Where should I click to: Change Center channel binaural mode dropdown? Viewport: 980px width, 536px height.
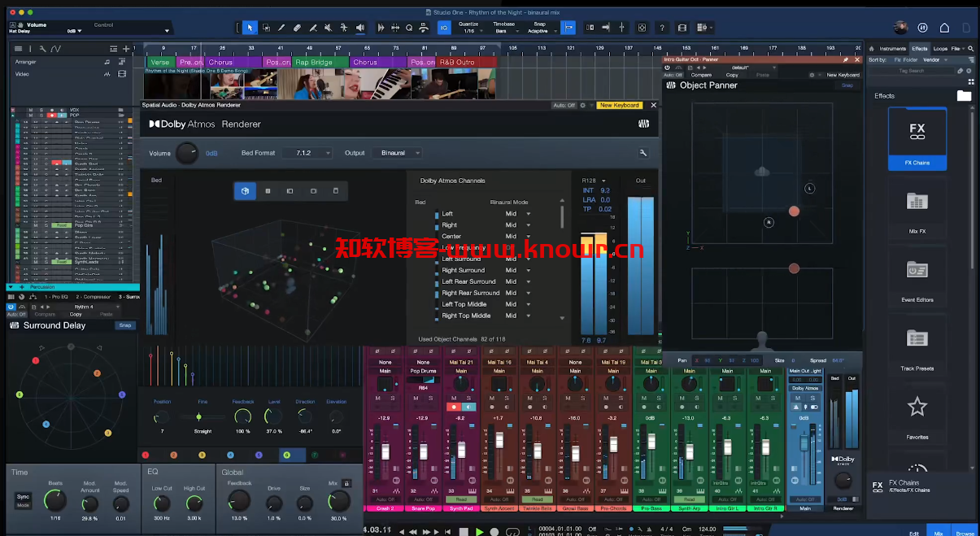point(517,237)
